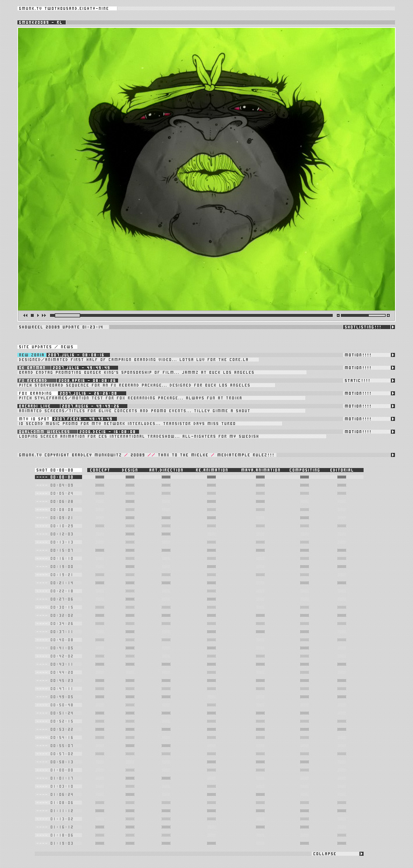Jump to shot 00:04:09 in list
413x868 pixels.
click(x=61, y=485)
